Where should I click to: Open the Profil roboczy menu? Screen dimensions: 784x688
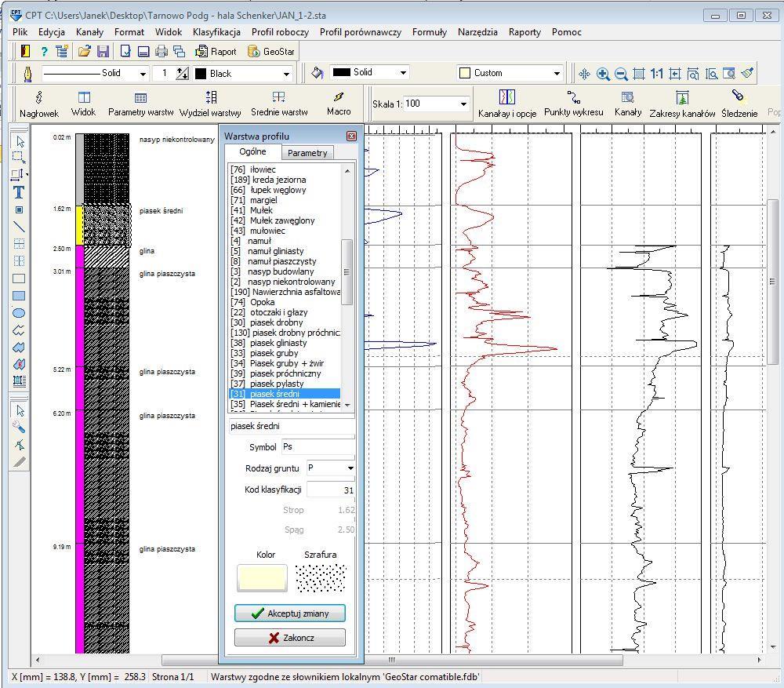(x=280, y=32)
